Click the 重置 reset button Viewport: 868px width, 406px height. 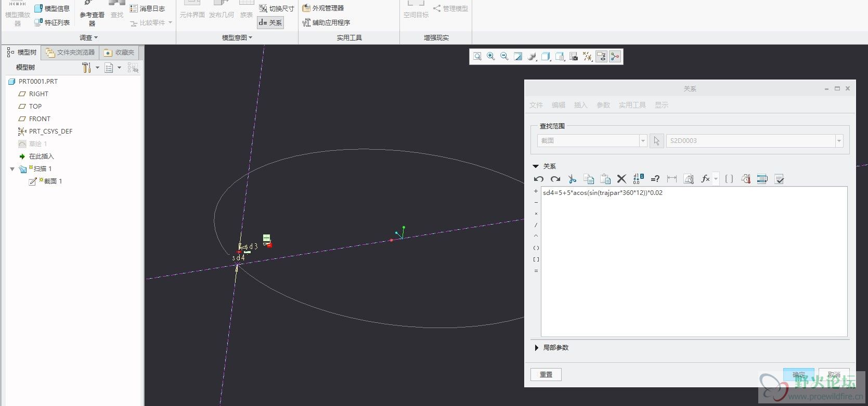coord(546,374)
